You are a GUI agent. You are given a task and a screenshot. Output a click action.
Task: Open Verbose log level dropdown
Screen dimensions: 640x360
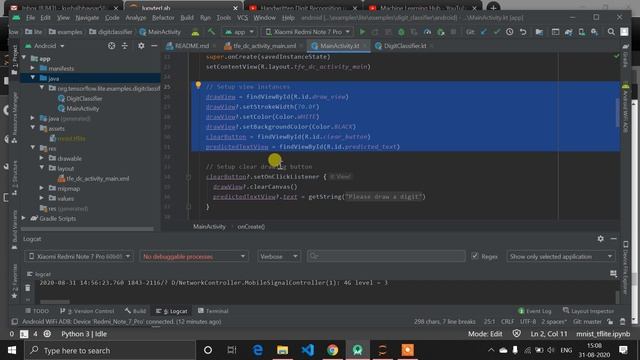click(x=278, y=256)
